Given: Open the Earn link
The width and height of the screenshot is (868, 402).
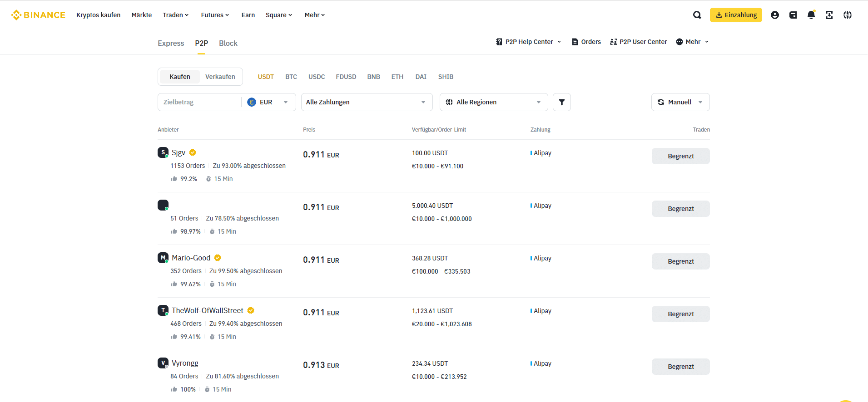Looking at the screenshot, I should (x=248, y=15).
